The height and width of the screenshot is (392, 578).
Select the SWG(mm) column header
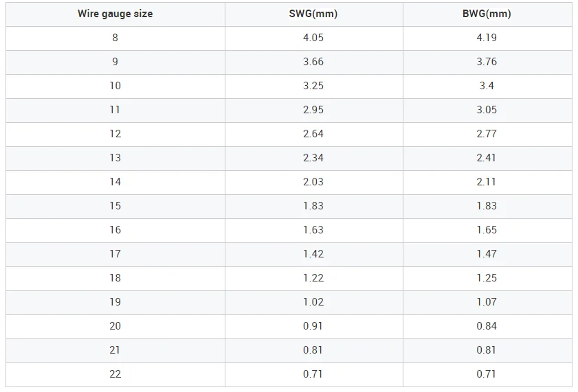click(x=313, y=14)
